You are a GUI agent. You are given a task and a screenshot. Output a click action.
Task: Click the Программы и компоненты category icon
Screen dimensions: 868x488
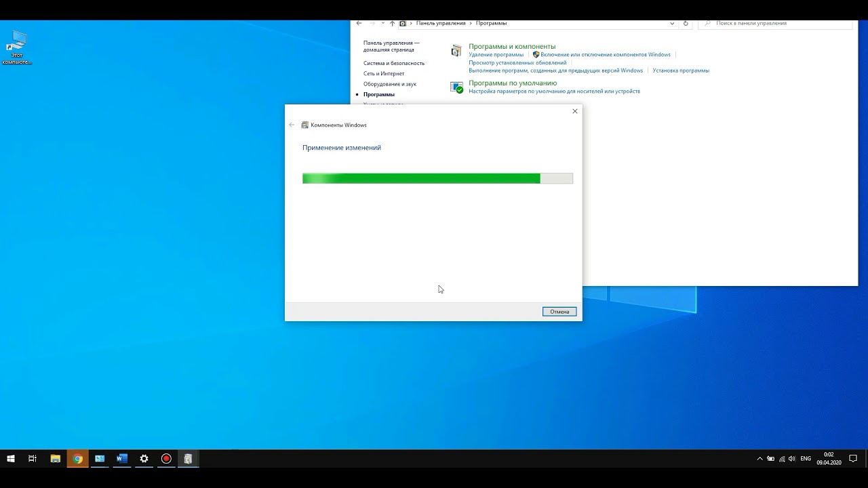click(456, 50)
